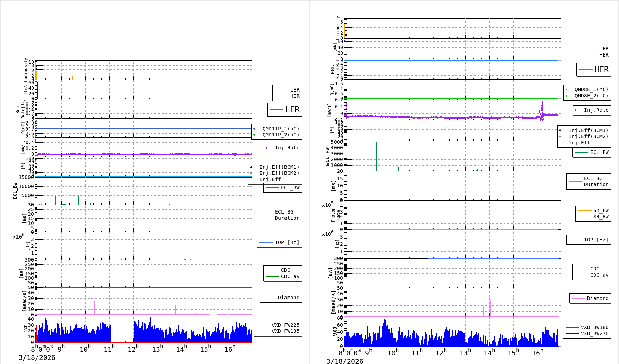Click the QMD11P_1(nC) legend entry
This screenshot has width=619, height=364.
(x=280, y=129)
